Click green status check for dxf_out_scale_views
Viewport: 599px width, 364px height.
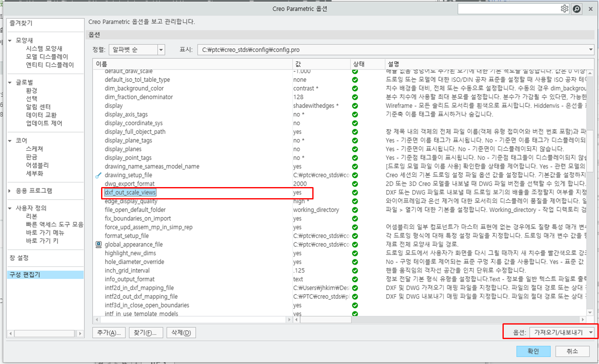(x=355, y=193)
